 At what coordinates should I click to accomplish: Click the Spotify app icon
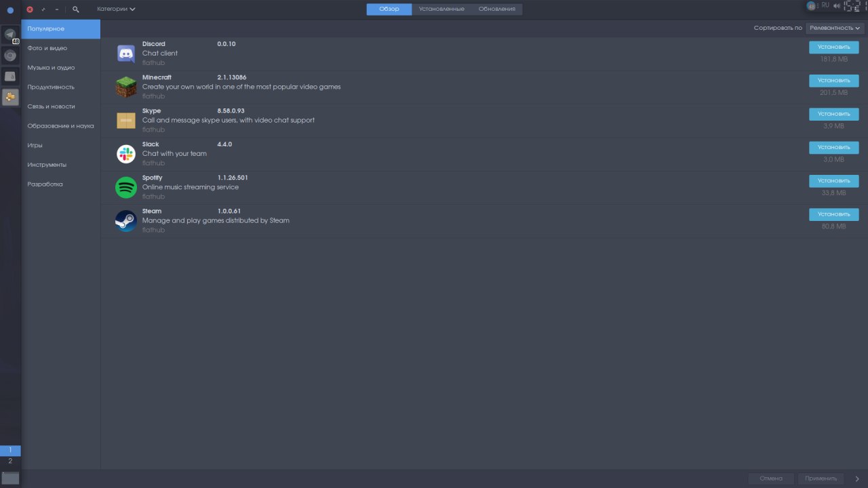pos(126,187)
